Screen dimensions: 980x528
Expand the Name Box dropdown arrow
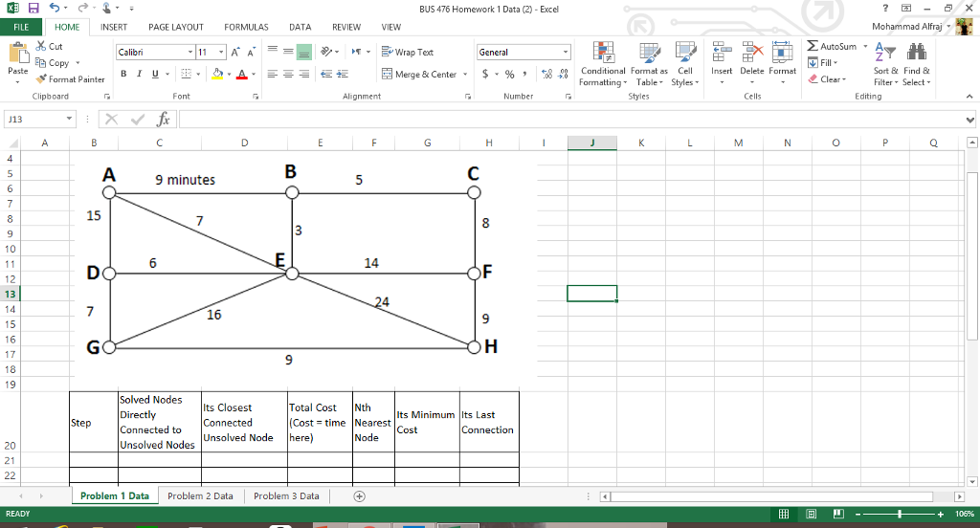coord(70,120)
